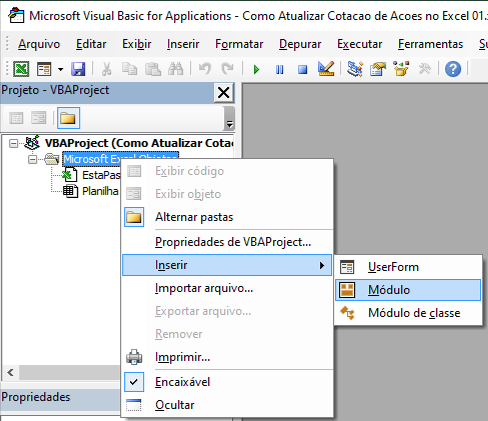Open Help blue question mark icon

tap(453, 69)
